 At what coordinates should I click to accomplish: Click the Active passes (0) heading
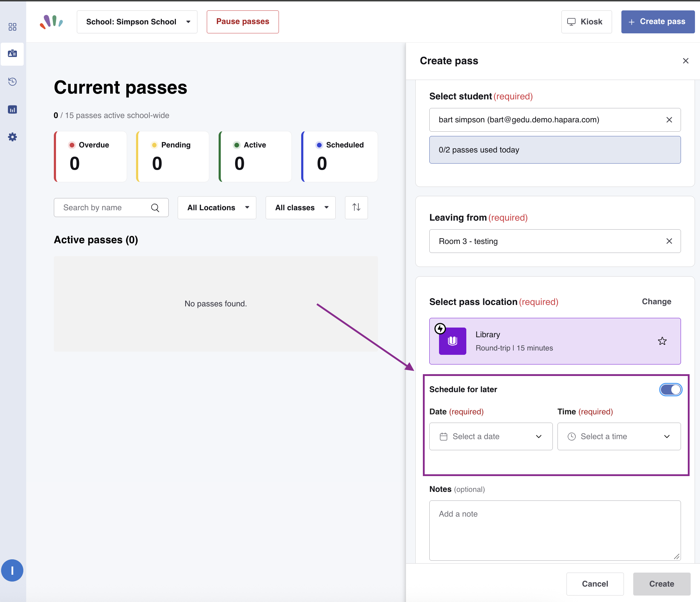96,240
